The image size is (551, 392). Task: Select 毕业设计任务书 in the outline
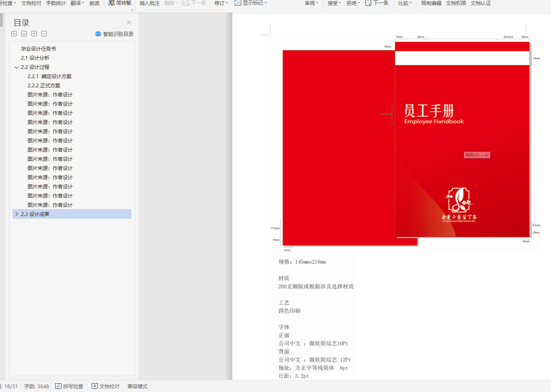[x=38, y=49]
